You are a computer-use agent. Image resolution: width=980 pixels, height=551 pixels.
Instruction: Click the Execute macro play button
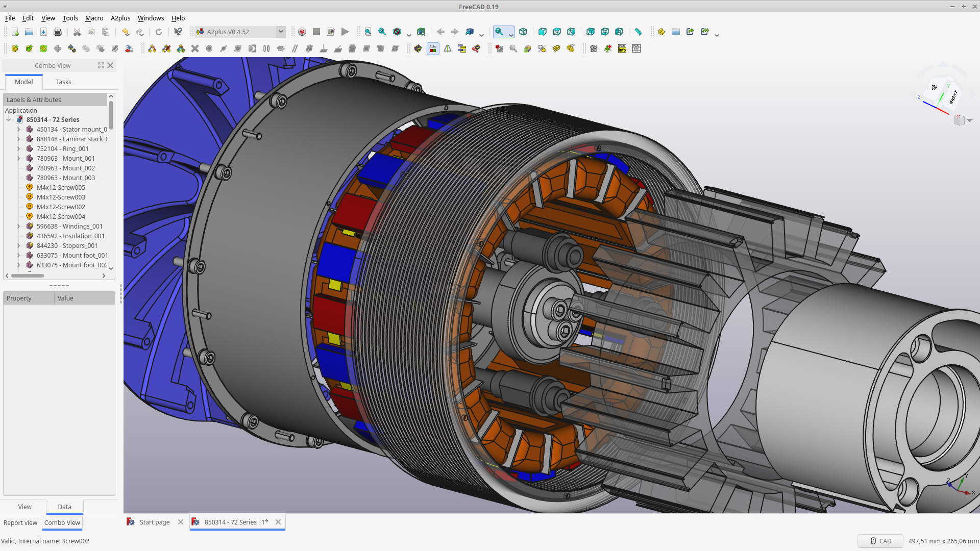345,32
